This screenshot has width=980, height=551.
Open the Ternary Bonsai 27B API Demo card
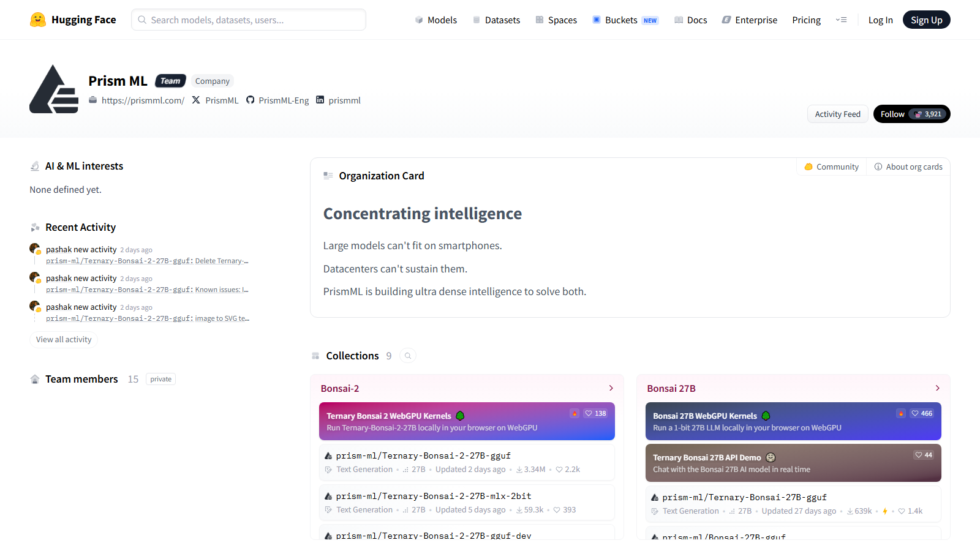(x=793, y=463)
